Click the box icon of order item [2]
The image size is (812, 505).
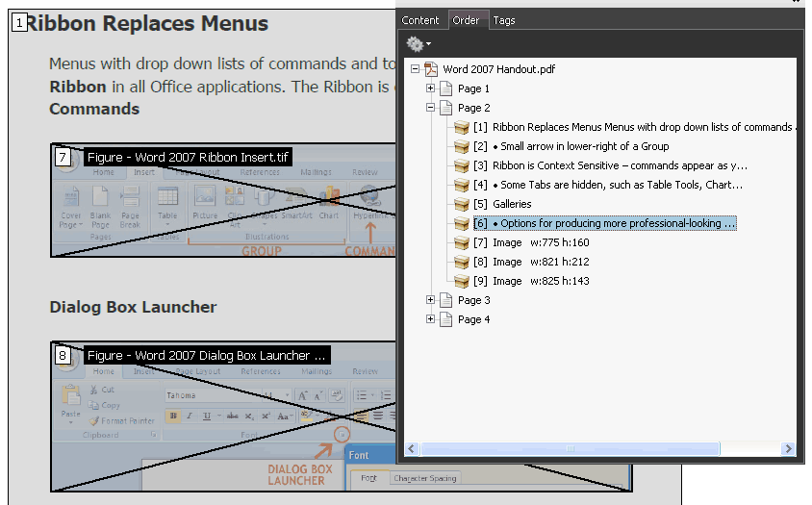point(462,146)
